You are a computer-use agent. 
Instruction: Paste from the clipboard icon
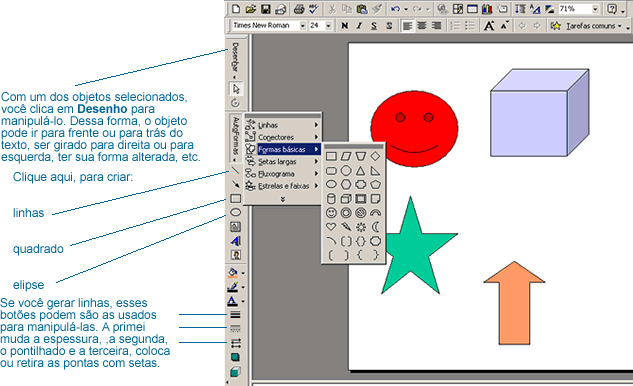pos(362,8)
